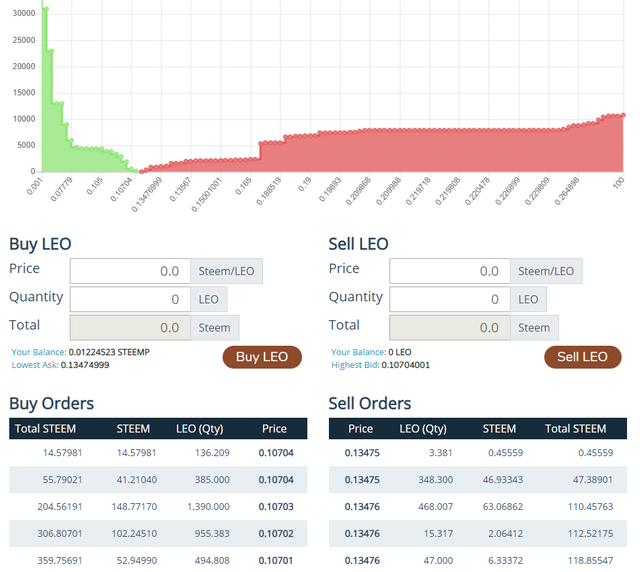640x572 pixels.
Task: Select sell order with quantity 3.381
Action: (478, 453)
